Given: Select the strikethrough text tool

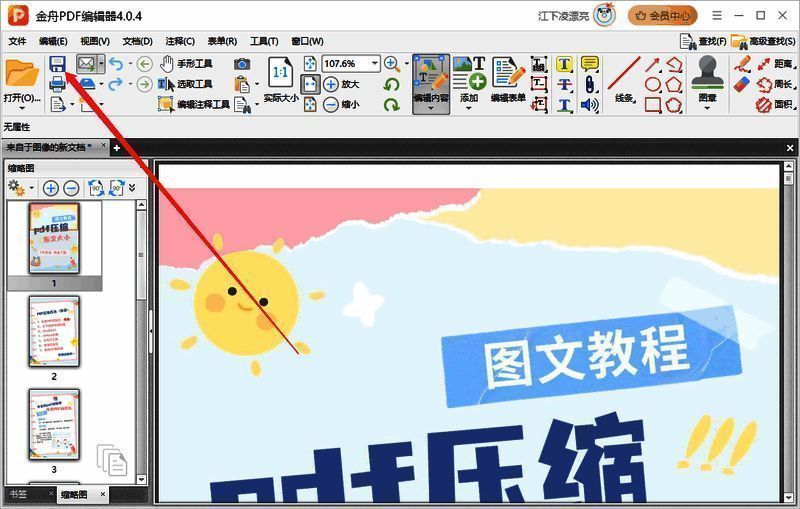Looking at the screenshot, I should coord(564,84).
